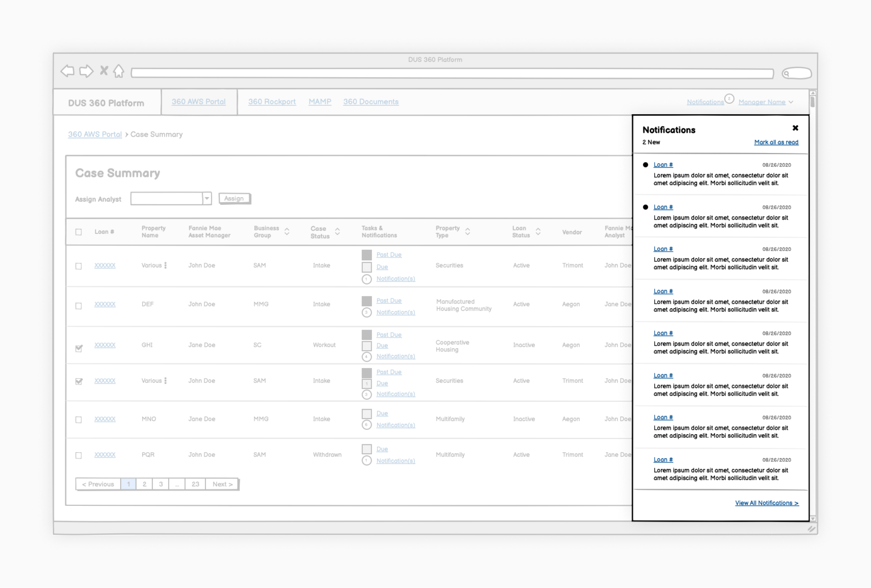871x588 pixels.
Task: Click Mark all as read link
Action: tap(776, 142)
